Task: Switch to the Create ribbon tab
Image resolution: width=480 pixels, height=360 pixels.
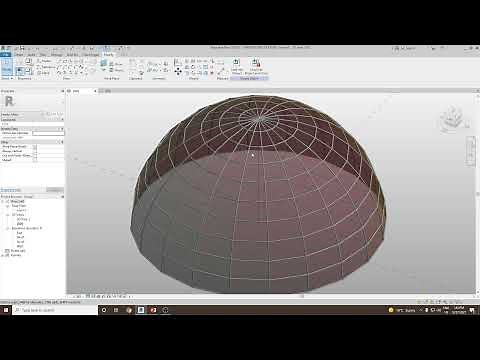Action: [x=19, y=55]
